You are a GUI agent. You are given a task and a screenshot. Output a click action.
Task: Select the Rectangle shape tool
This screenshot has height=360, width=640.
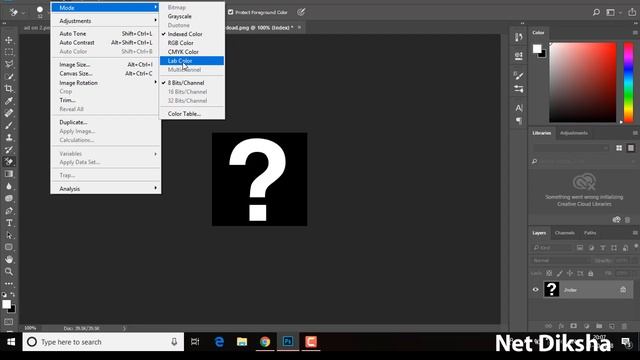[x=9, y=247]
